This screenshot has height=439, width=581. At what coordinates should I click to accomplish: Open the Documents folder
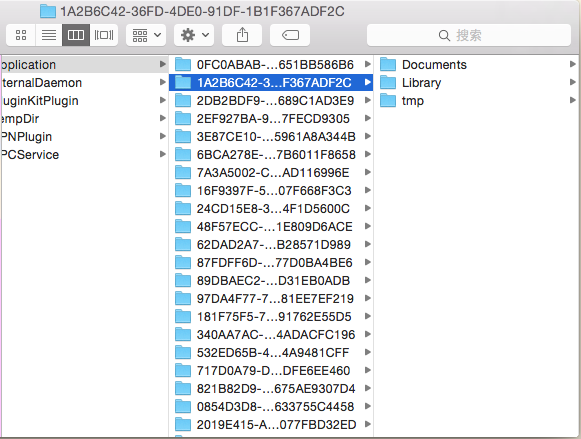tap(478, 64)
